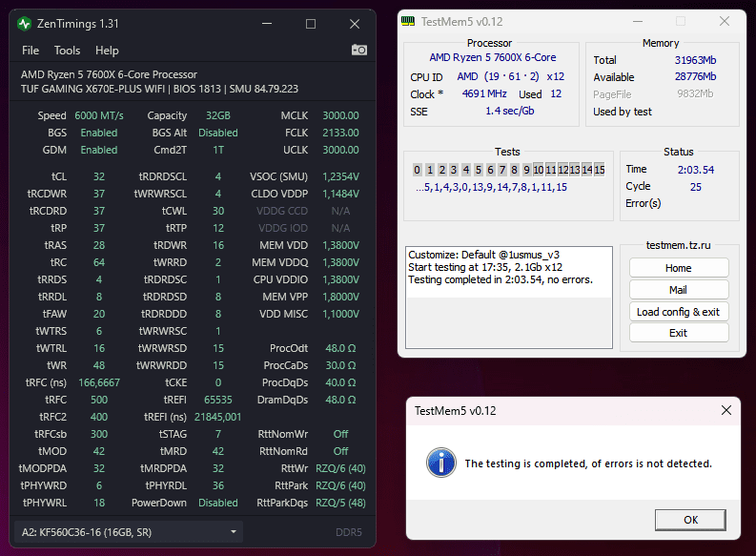
Task: Click the Mail button in TestMem5
Action: (679, 289)
